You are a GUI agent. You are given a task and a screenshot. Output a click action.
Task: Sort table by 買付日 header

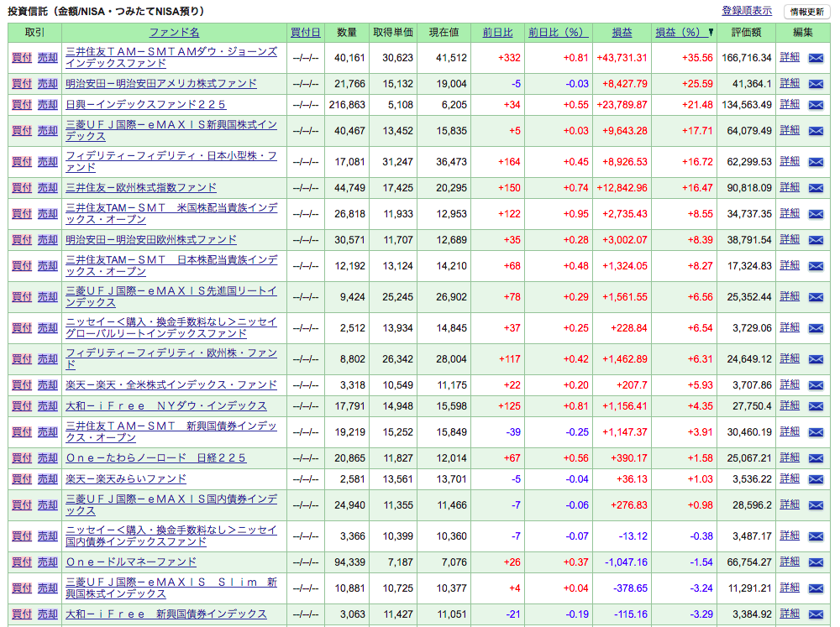coord(306,33)
